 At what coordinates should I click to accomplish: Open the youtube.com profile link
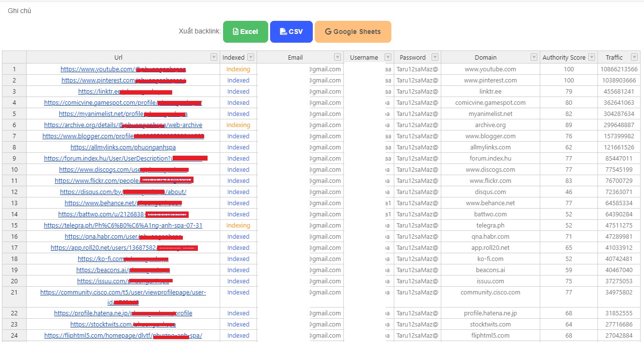[123, 69]
